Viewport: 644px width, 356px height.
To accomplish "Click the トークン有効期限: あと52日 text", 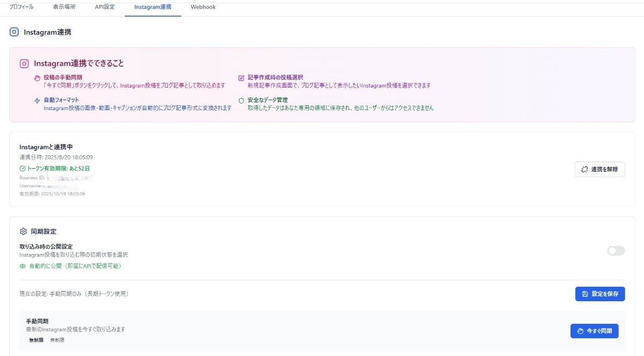I will (59, 168).
